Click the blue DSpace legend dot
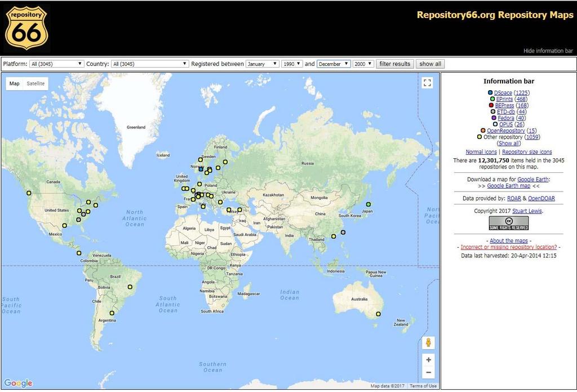The width and height of the screenshot is (577, 392). click(x=490, y=93)
